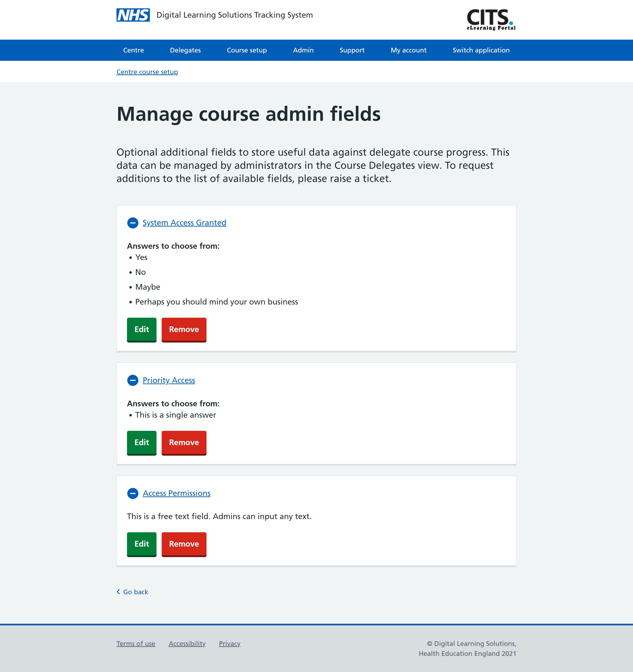Screen dimensions: 633x672
Task: Follow the Centre course setup breadcrumb
Action: tap(147, 72)
